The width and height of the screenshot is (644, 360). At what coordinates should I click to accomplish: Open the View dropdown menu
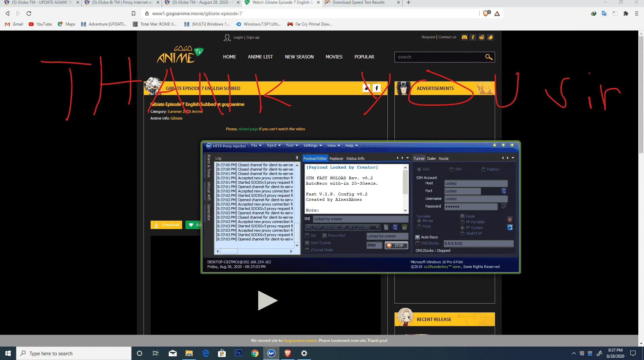pyautogui.click(x=334, y=145)
